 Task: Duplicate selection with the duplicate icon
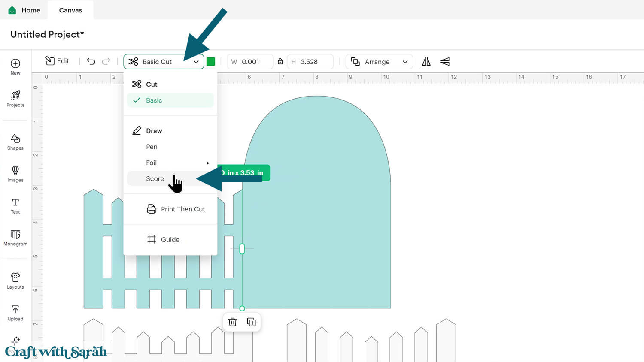(x=252, y=322)
